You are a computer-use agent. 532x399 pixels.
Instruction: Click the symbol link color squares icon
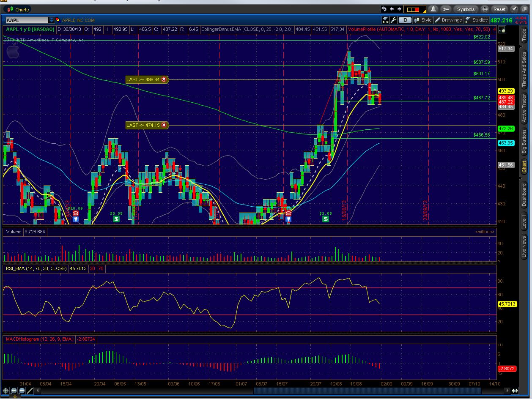(58, 20)
